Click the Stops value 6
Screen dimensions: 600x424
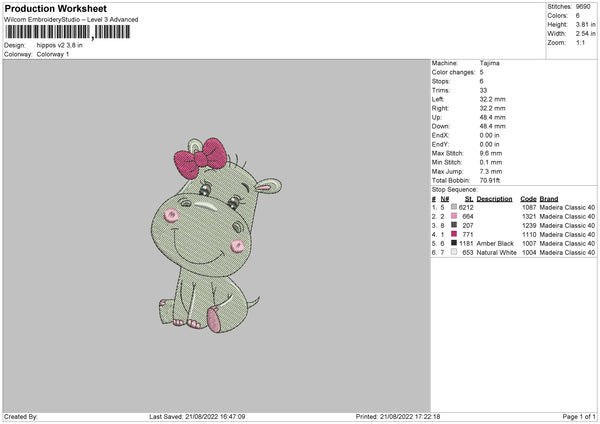(481, 81)
